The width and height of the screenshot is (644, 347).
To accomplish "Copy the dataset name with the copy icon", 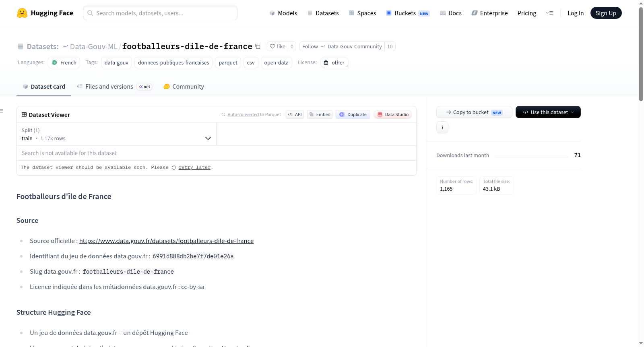I will tap(258, 47).
